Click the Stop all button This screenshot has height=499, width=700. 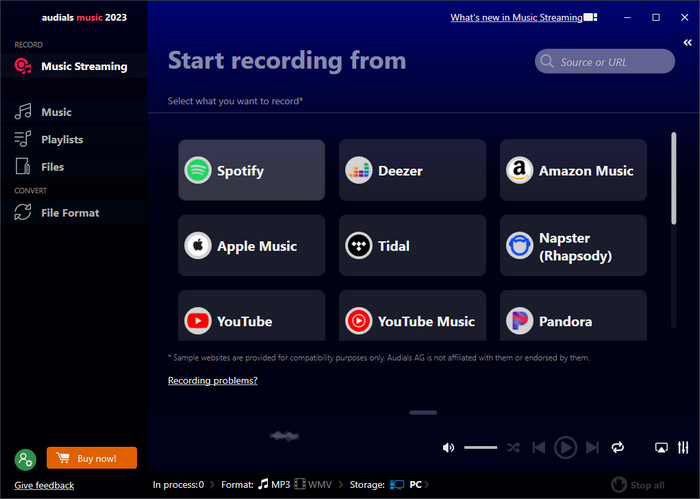click(x=638, y=485)
